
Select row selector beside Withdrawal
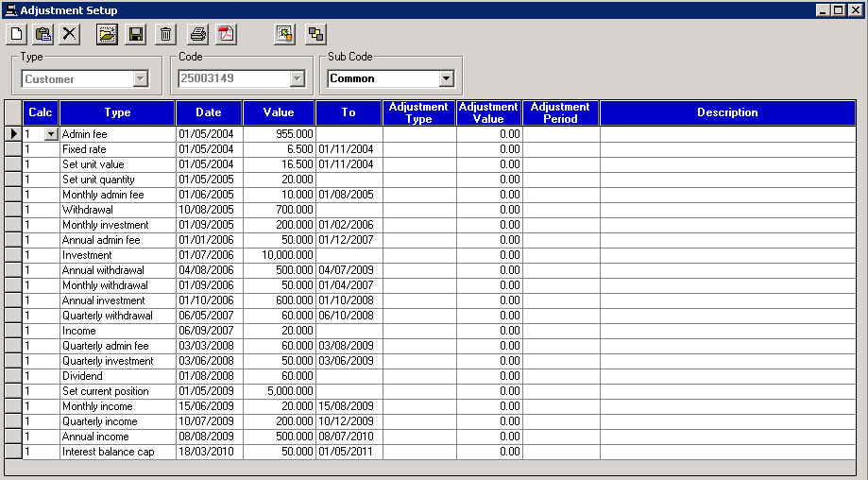pos(13,210)
